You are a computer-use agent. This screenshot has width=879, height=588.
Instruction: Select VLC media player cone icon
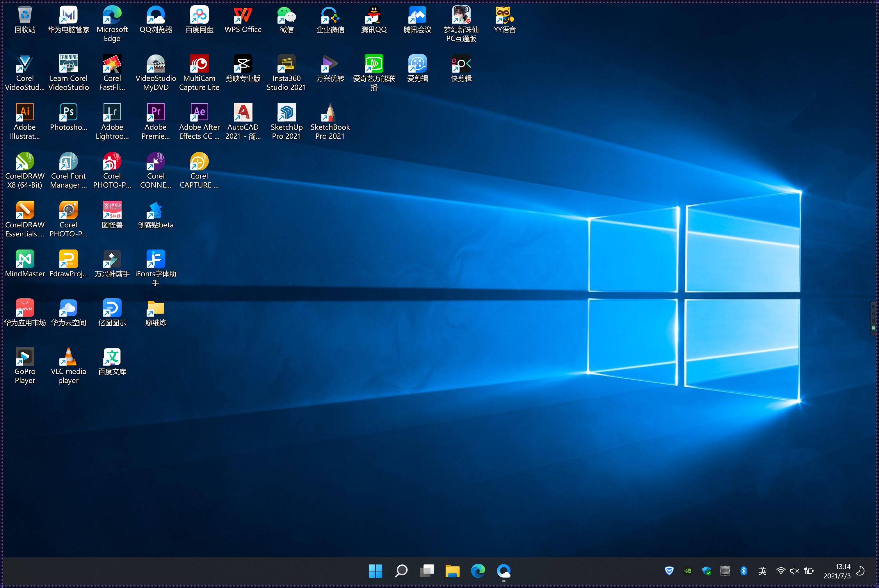[68, 357]
